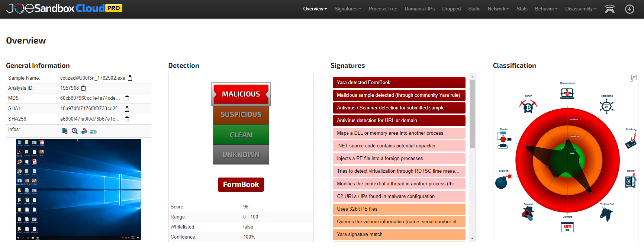
Task: Open the Overview dropdown menu
Action: click(x=315, y=9)
